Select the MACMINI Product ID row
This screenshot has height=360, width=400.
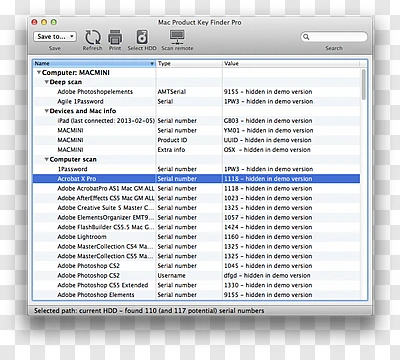tap(196, 140)
